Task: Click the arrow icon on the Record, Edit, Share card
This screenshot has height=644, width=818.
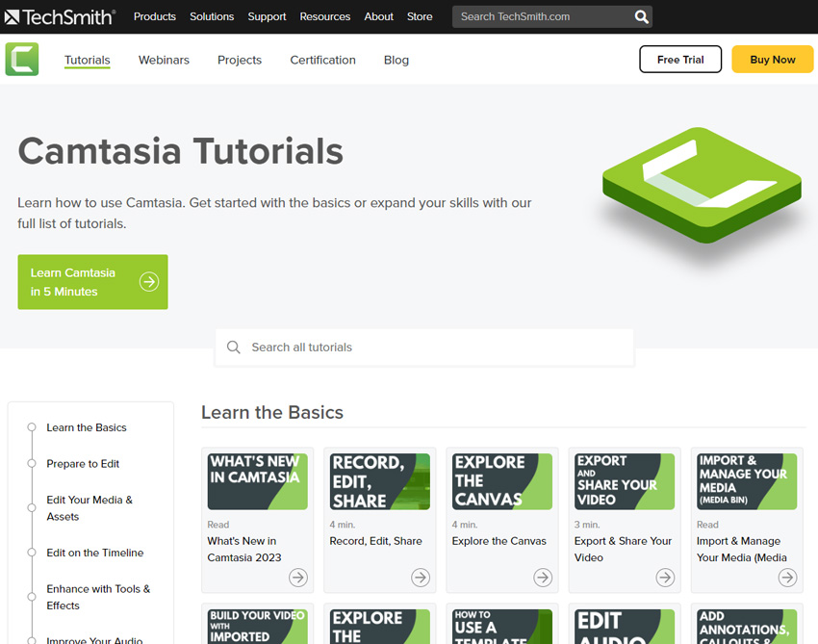Action: click(x=421, y=578)
